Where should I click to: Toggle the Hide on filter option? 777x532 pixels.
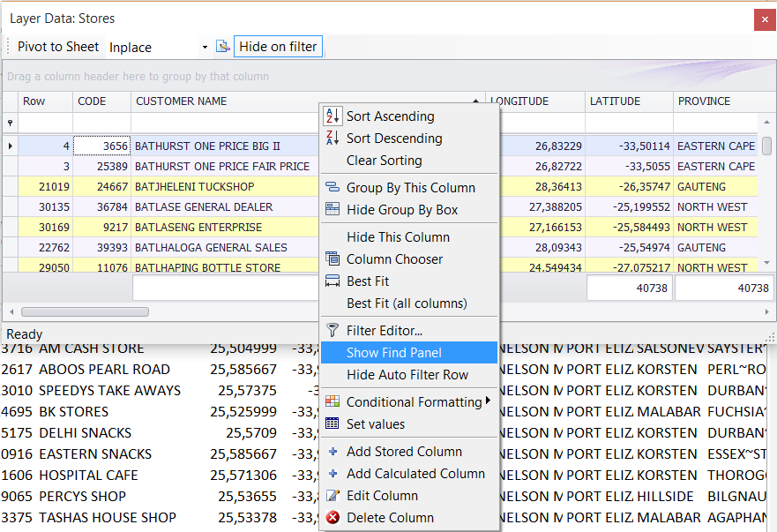pyautogui.click(x=278, y=46)
